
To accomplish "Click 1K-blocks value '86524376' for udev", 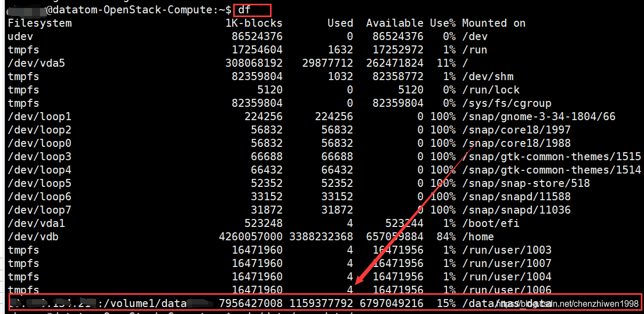I will (257, 36).
